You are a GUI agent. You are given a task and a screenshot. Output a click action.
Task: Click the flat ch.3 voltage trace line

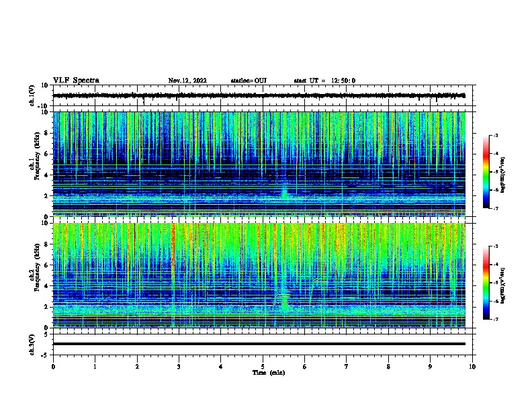coord(259,344)
